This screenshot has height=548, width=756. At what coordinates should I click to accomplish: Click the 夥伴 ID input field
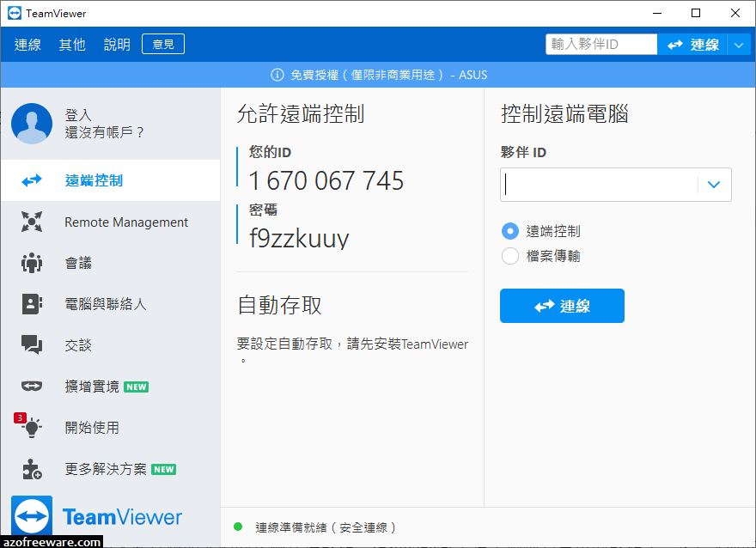(600, 185)
